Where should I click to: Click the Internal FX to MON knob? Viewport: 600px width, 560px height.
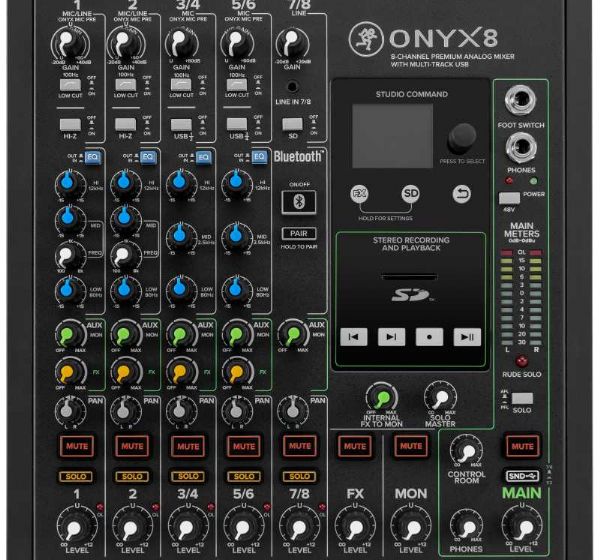point(382,398)
